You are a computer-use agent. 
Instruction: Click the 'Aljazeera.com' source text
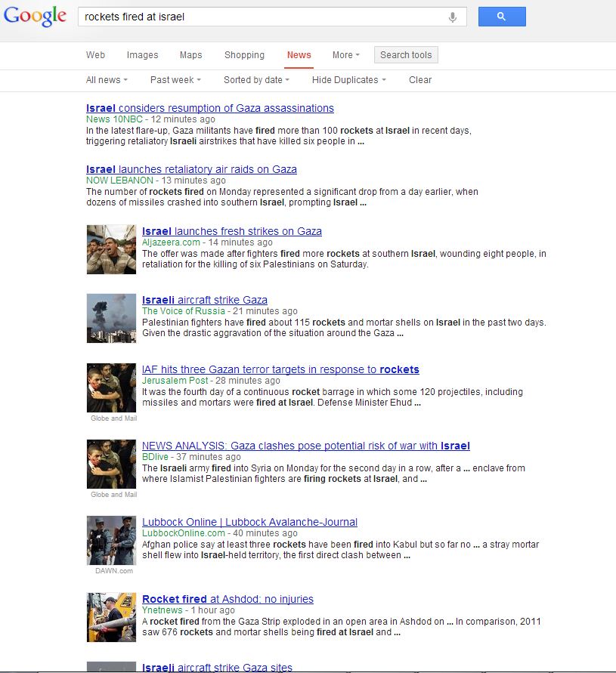point(171,242)
